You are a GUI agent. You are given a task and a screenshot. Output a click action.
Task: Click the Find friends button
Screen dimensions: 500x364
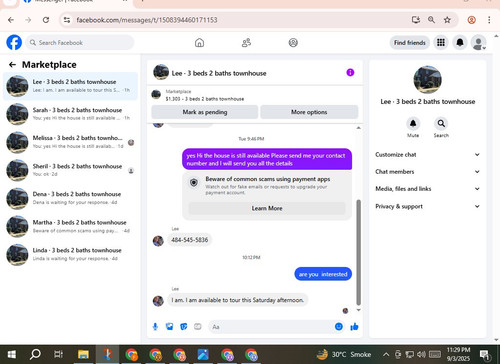tap(410, 43)
